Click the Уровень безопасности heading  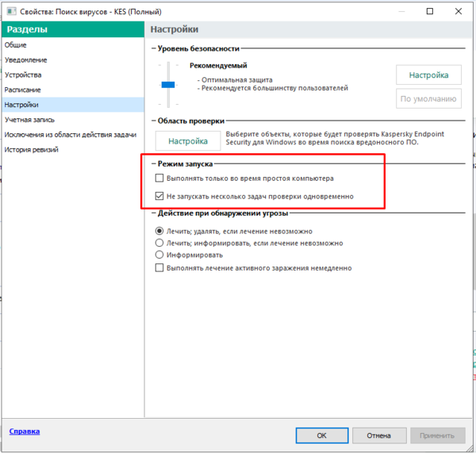pos(198,48)
